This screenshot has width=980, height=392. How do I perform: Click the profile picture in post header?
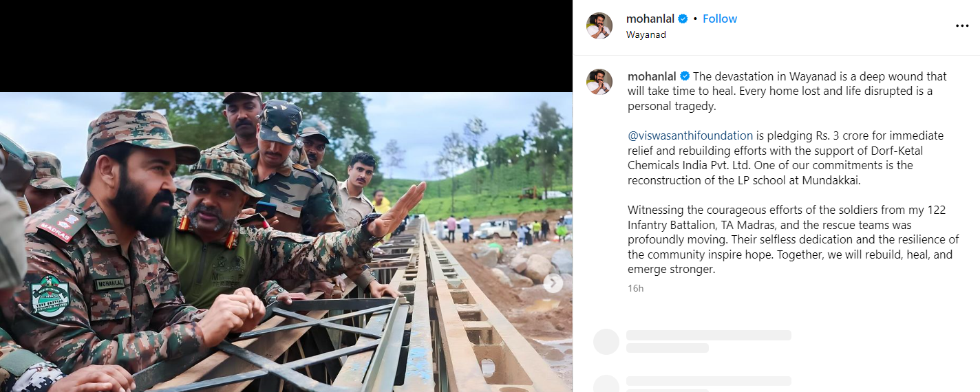point(599,26)
